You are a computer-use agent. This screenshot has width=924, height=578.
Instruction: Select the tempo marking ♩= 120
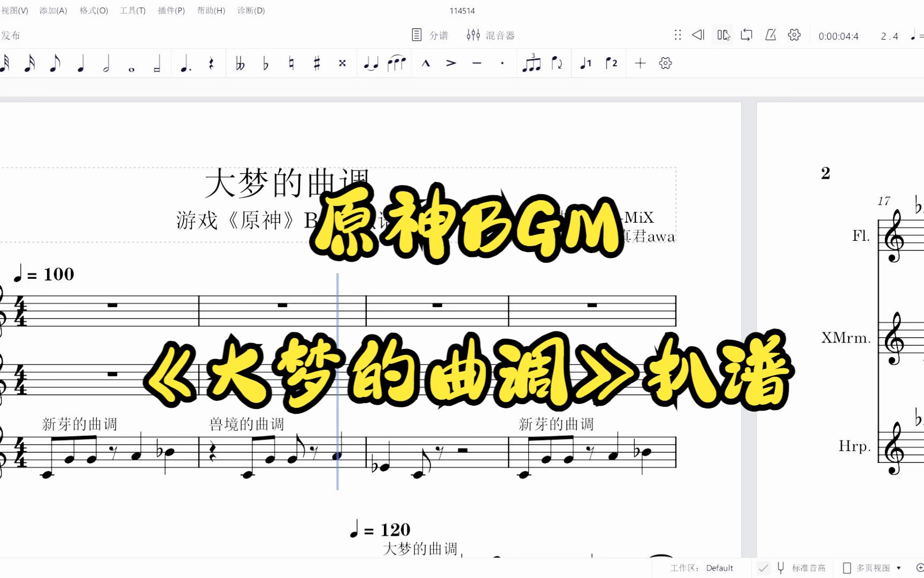click(x=380, y=529)
